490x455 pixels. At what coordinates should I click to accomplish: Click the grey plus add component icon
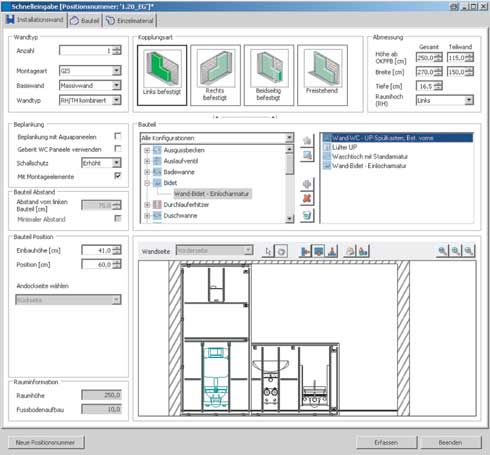(x=307, y=184)
